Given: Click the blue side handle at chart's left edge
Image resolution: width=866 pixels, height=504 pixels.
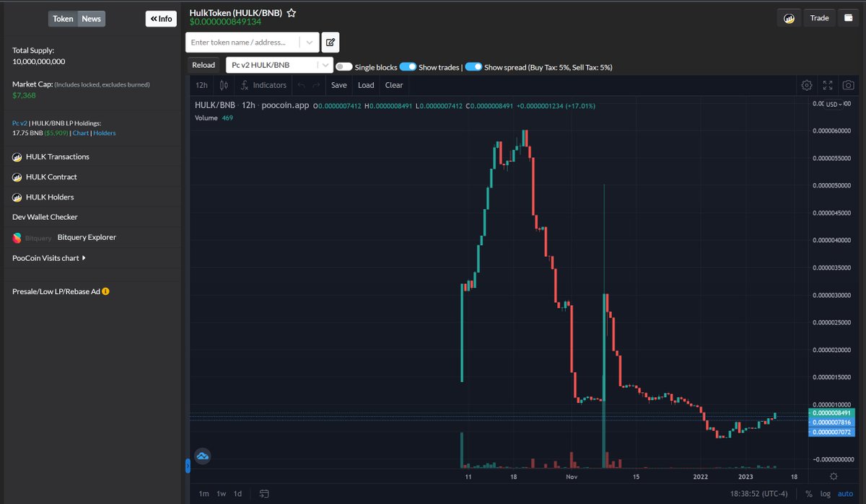Looking at the screenshot, I should click(188, 466).
